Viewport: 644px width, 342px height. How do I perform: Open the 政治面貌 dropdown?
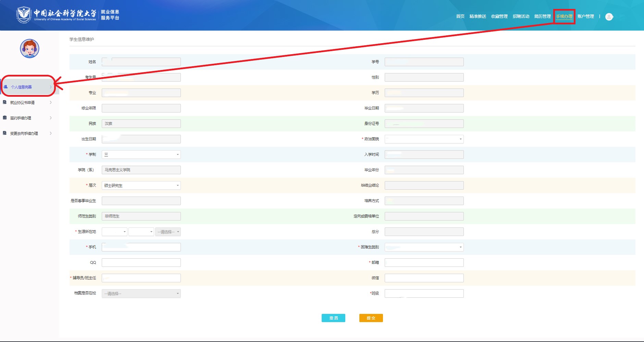point(424,139)
